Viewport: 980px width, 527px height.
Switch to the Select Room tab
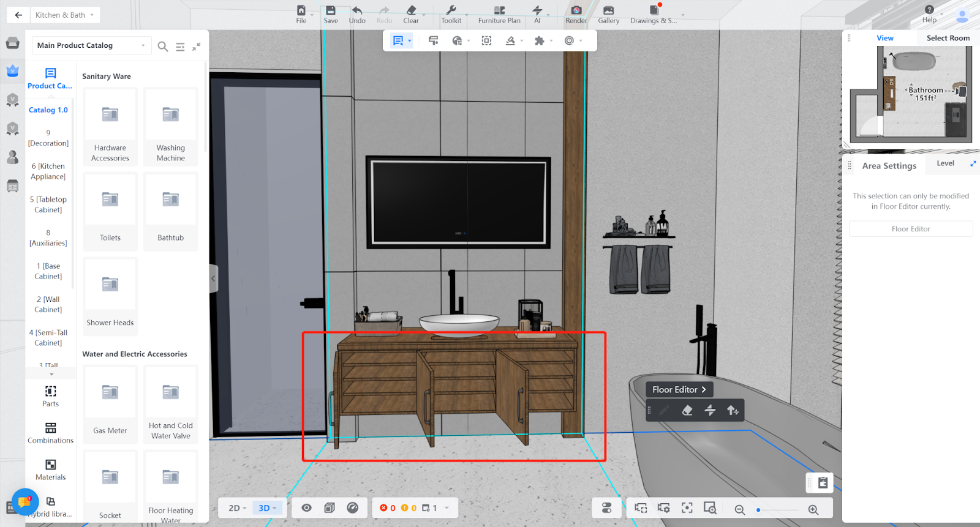pos(948,38)
